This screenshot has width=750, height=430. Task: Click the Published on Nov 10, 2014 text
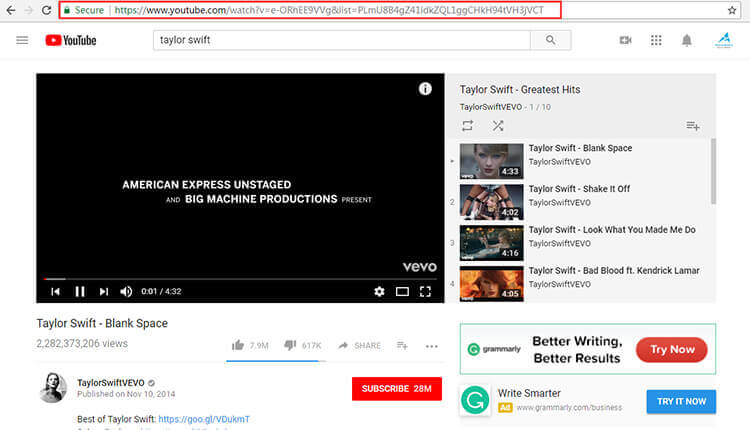pyautogui.click(x=126, y=394)
